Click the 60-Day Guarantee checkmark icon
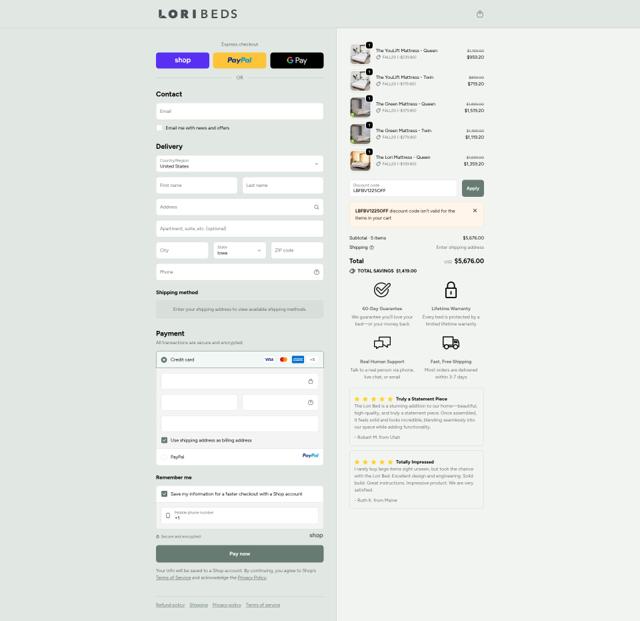640x621 pixels. pos(382,290)
